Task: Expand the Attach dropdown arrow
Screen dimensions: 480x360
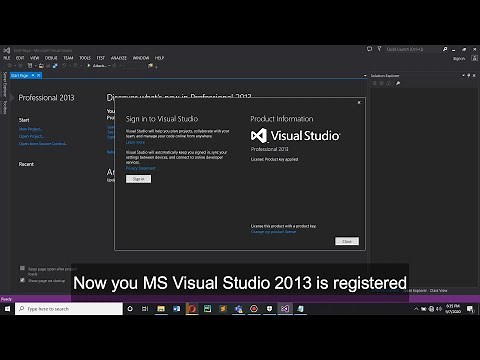Action: click(x=109, y=66)
